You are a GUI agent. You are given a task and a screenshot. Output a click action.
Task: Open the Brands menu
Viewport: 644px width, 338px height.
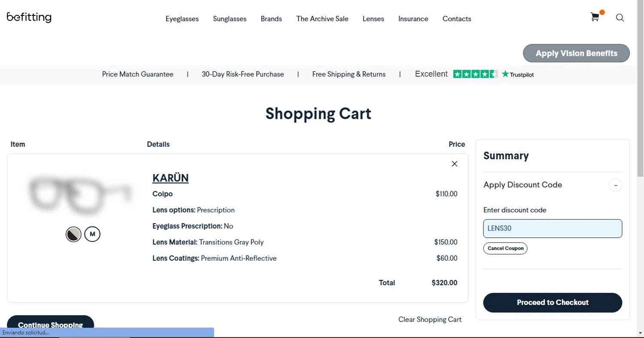pos(271,19)
